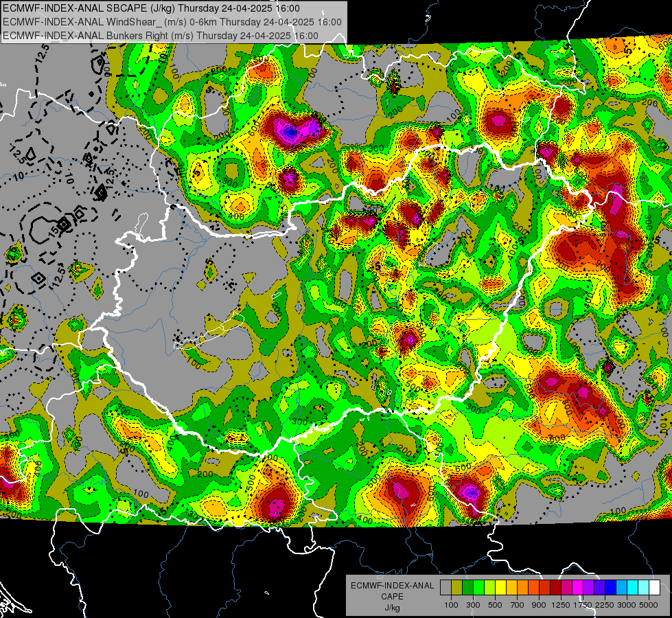
Task: Pick the cyan legend swatch
Action: coord(633,588)
